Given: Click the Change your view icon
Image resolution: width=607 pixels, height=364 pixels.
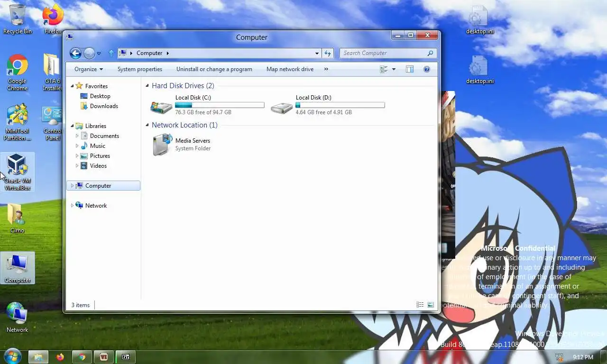Looking at the screenshot, I should click(384, 69).
